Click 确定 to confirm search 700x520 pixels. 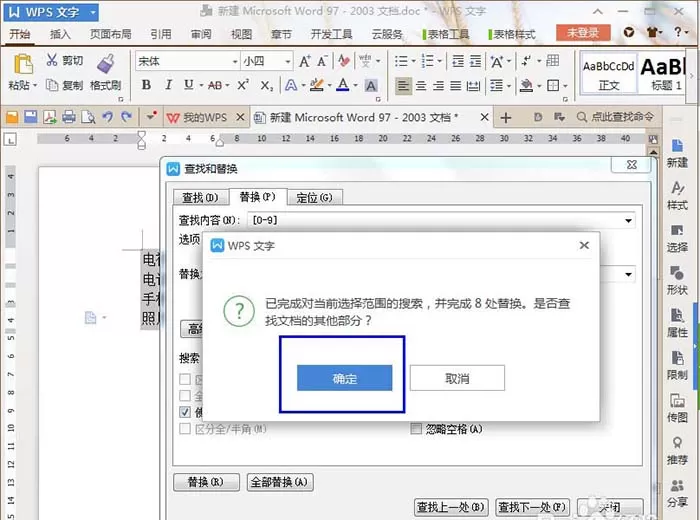[345, 379]
